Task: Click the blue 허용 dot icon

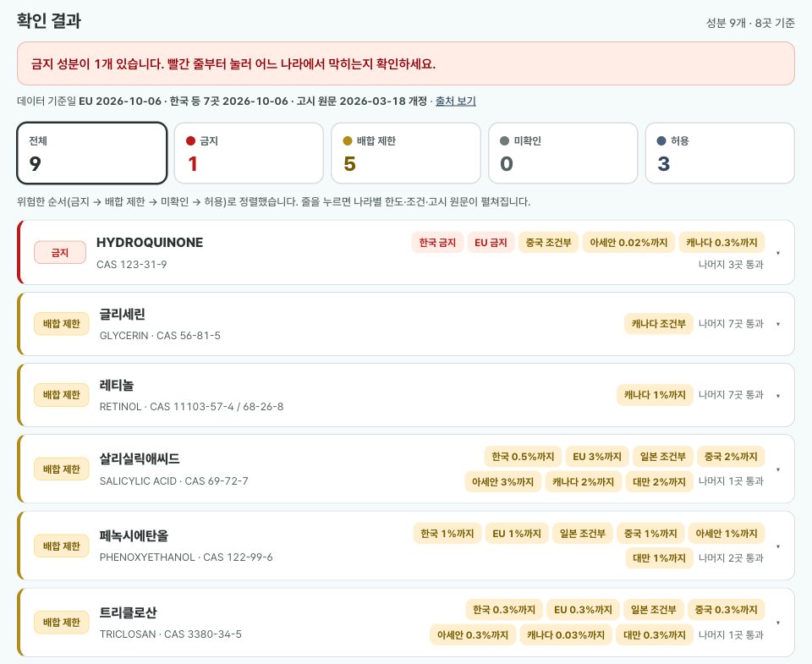Action: [661, 141]
